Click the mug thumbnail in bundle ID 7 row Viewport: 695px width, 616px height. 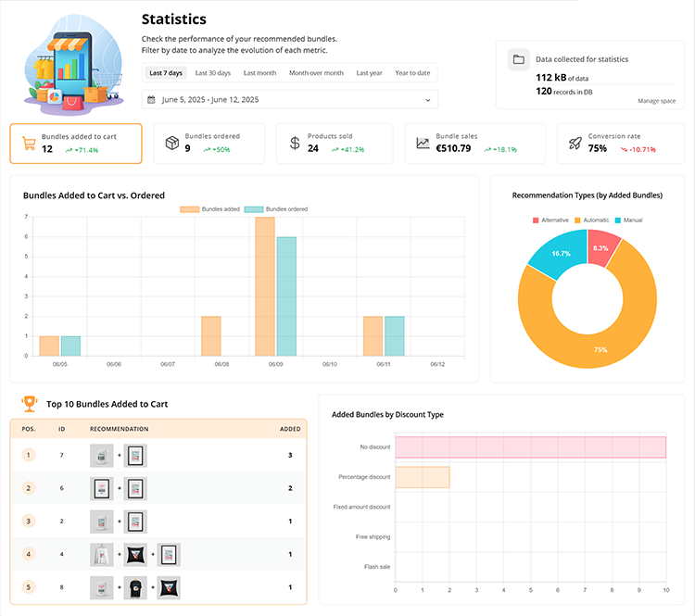click(102, 456)
